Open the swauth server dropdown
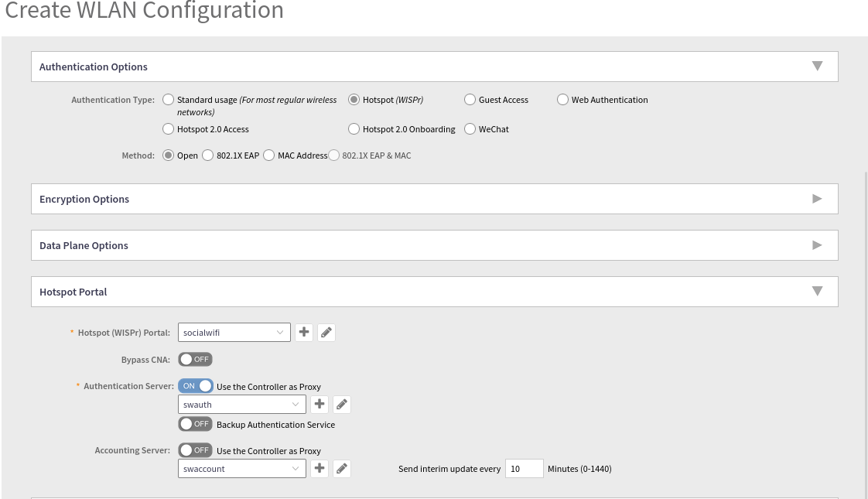The height and width of the screenshot is (499, 868). (241, 405)
